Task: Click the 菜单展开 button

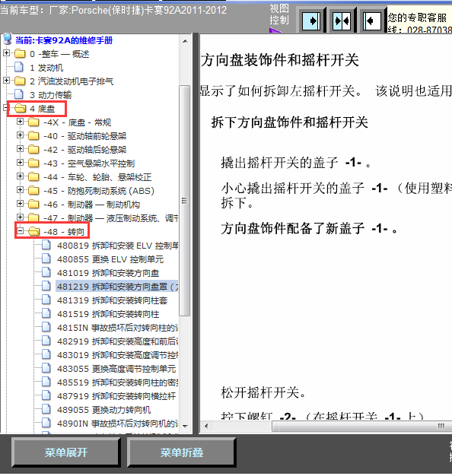Action: (65, 452)
